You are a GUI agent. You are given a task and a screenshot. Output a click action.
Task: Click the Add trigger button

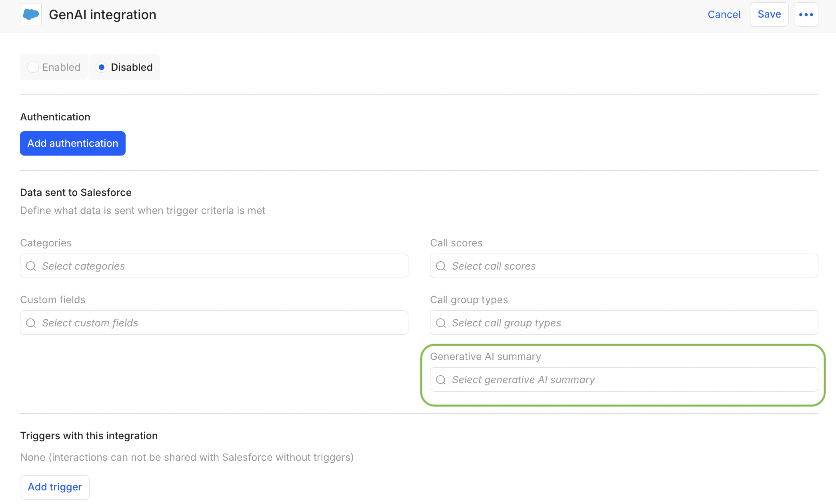(55, 487)
